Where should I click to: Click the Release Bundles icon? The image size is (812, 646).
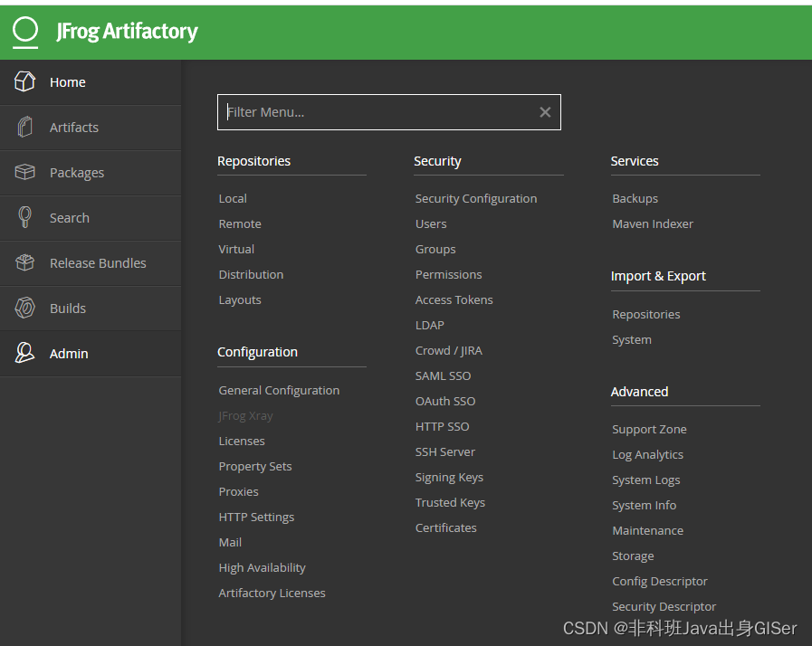point(24,262)
